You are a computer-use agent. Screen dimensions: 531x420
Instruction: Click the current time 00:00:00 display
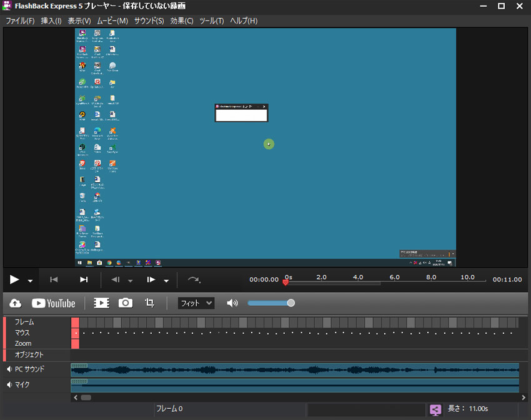click(264, 280)
